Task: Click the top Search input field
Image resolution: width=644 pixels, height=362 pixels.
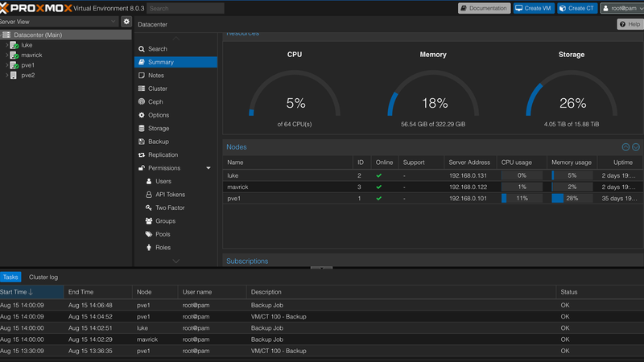Action: click(x=185, y=8)
